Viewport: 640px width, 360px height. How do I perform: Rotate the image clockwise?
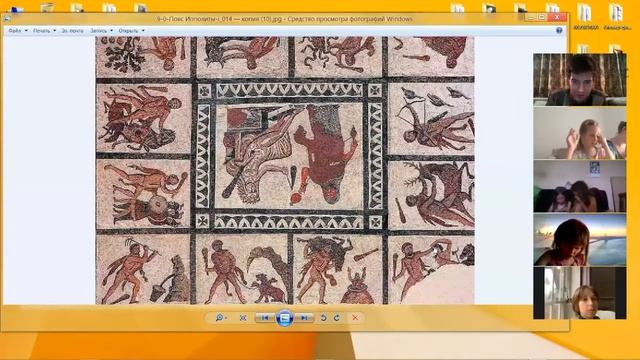point(337,318)
